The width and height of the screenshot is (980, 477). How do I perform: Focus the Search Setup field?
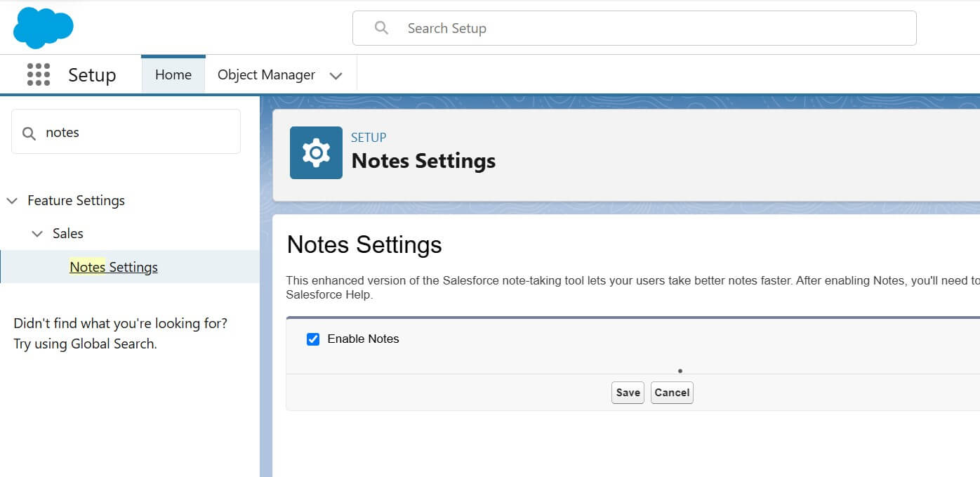[x=635, y=28]
